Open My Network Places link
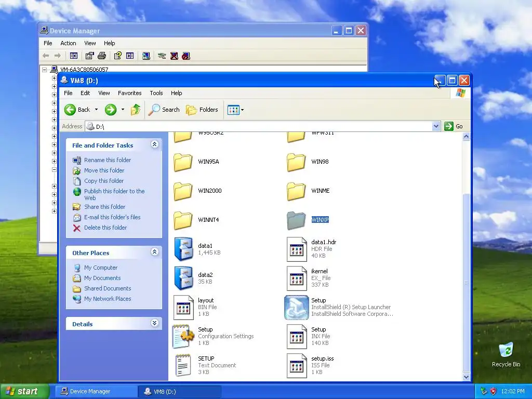 point(108,299)
